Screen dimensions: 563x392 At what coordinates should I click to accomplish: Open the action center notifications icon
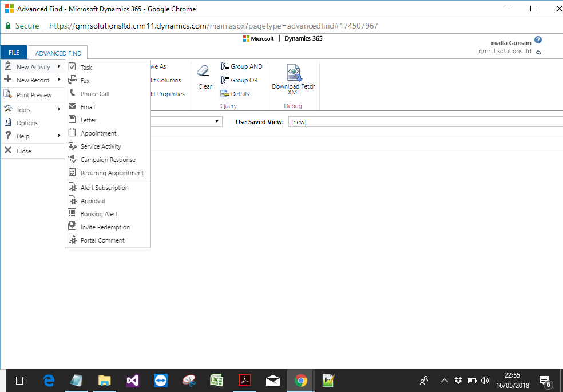[x=545, y=381]
